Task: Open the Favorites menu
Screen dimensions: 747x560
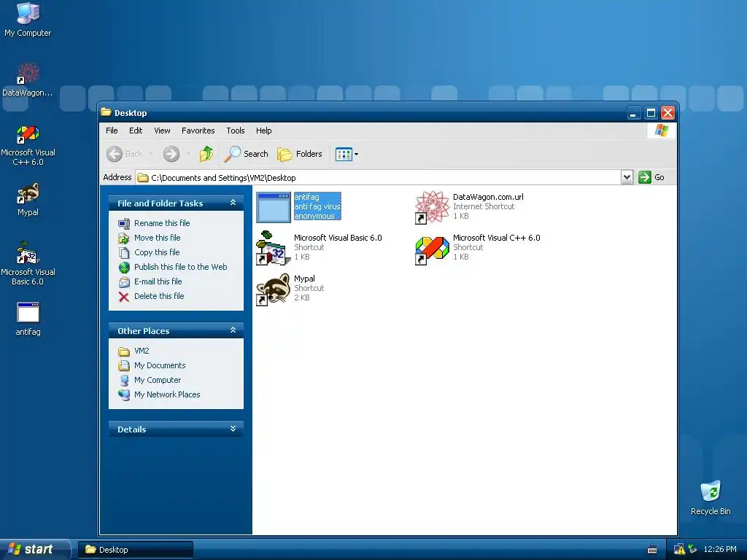Action: tap(198, 131)
